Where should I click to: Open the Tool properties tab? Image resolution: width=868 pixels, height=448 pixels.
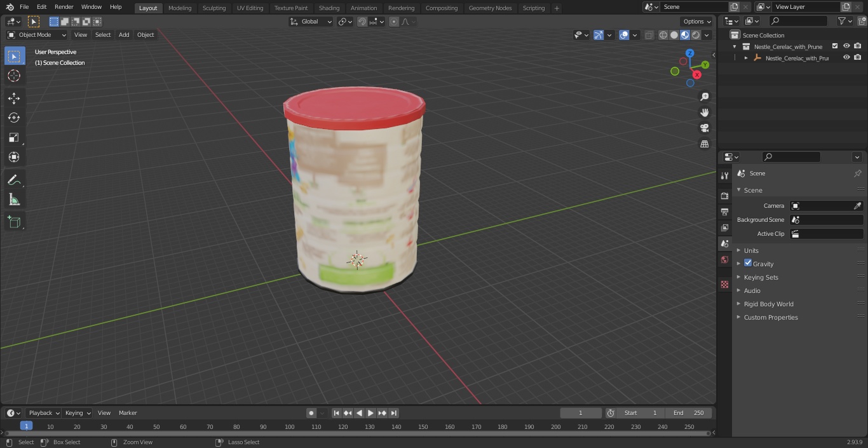(x=724, y=175)
